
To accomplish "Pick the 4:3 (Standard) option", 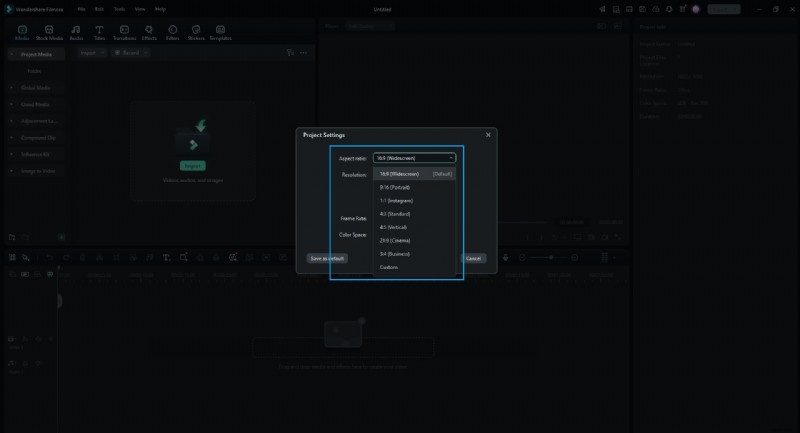I will coord(396,214).
